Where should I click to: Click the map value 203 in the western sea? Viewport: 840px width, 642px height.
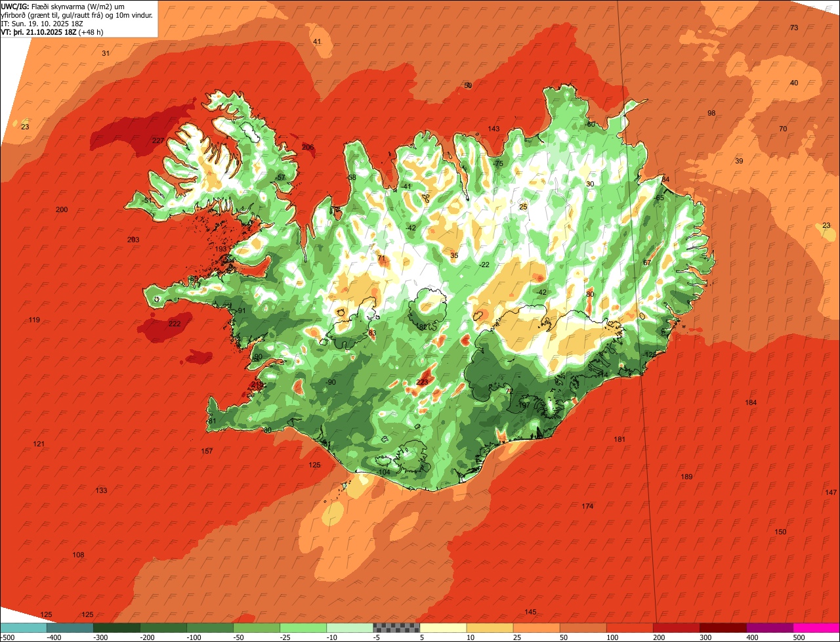(133, 240)
